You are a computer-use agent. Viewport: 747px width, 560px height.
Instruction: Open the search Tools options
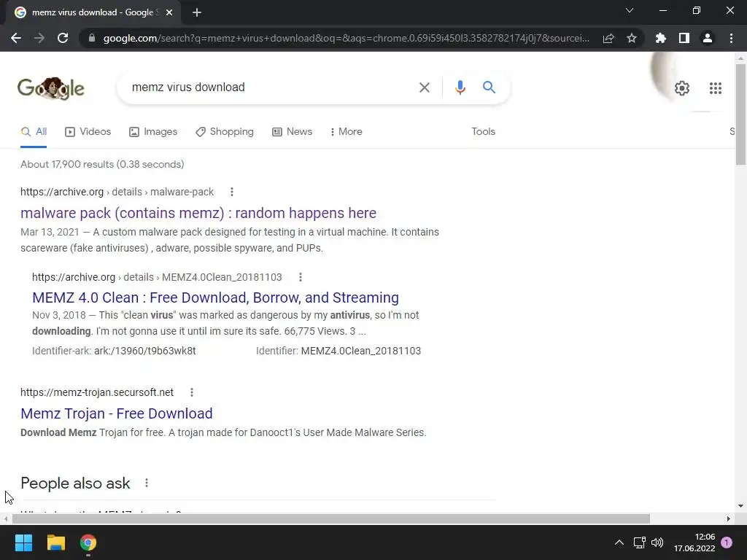[x=483, y=131]
